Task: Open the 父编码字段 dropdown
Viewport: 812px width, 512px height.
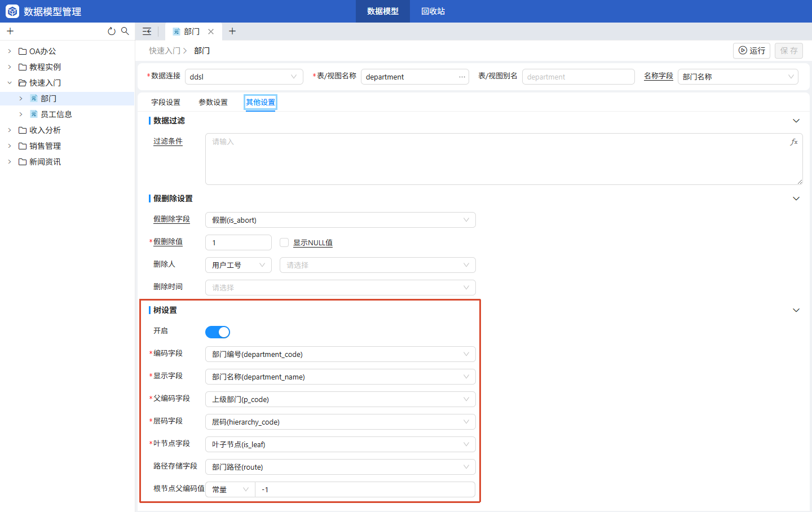Action: 341,399
